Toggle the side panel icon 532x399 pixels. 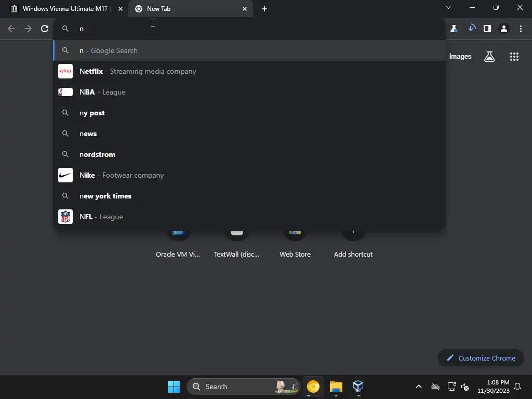pyautogui.click(x=487, y=29)
